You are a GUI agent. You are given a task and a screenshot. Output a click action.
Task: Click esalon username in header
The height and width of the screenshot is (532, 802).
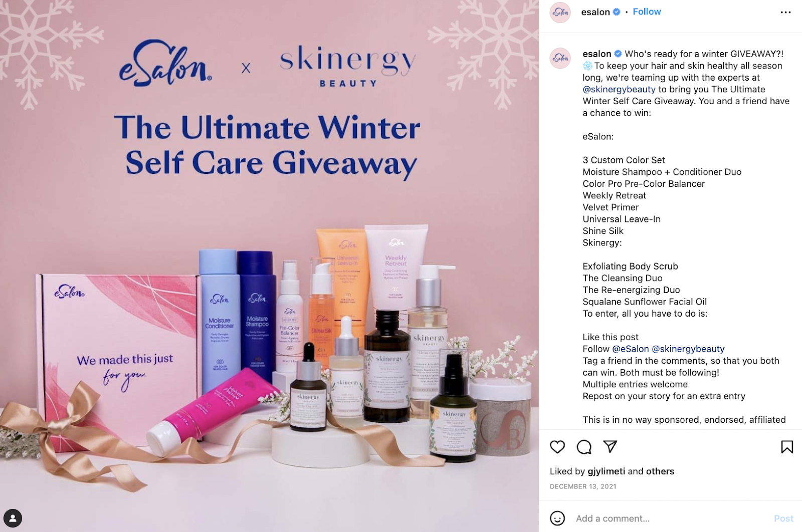[x=595, y=12]
